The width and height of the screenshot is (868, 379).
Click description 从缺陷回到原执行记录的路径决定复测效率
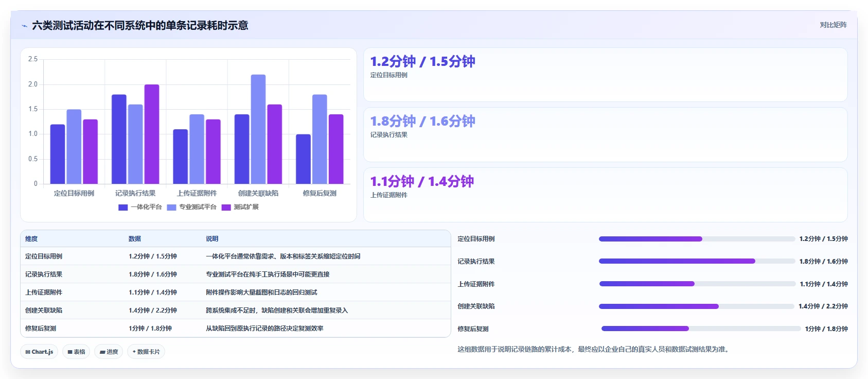pos(264,329)
